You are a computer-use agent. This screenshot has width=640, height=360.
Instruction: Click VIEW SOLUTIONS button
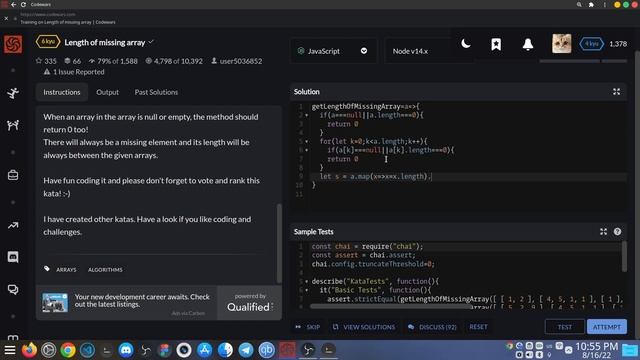pyautogui.click(x=364, y=327)
